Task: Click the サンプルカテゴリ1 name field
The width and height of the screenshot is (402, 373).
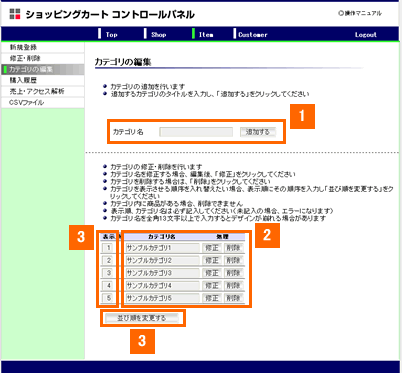Action: click(162, 248)
